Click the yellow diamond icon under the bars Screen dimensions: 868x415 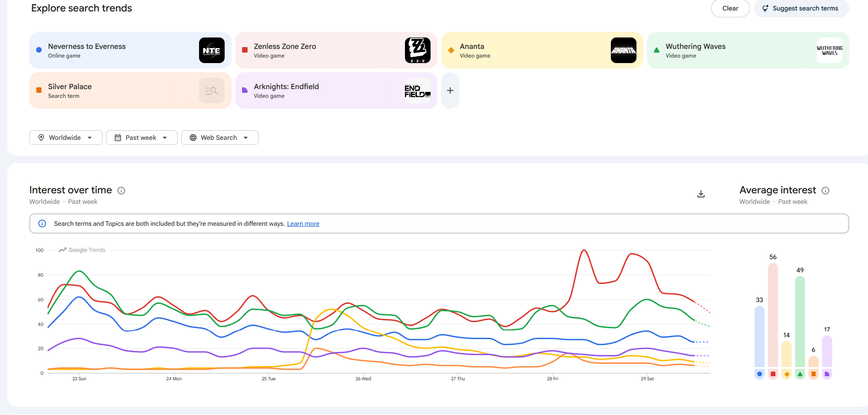click(x=787, y=374)
